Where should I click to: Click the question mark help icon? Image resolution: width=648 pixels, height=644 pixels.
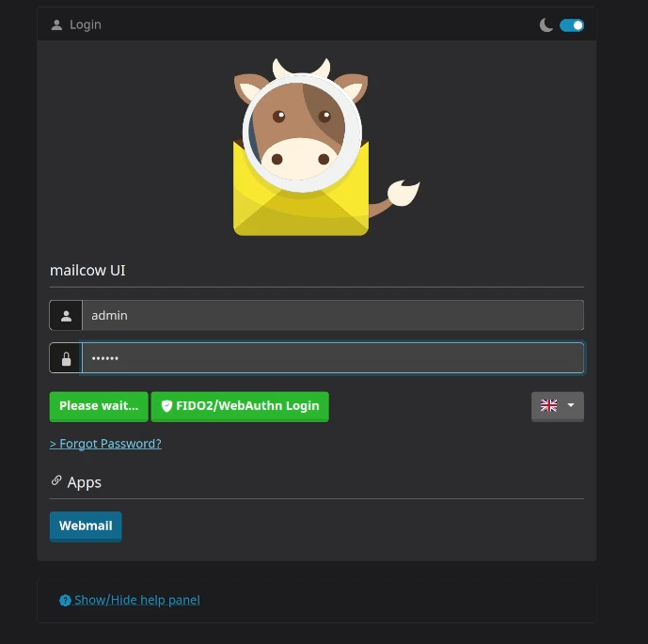[x=65, y=600]
